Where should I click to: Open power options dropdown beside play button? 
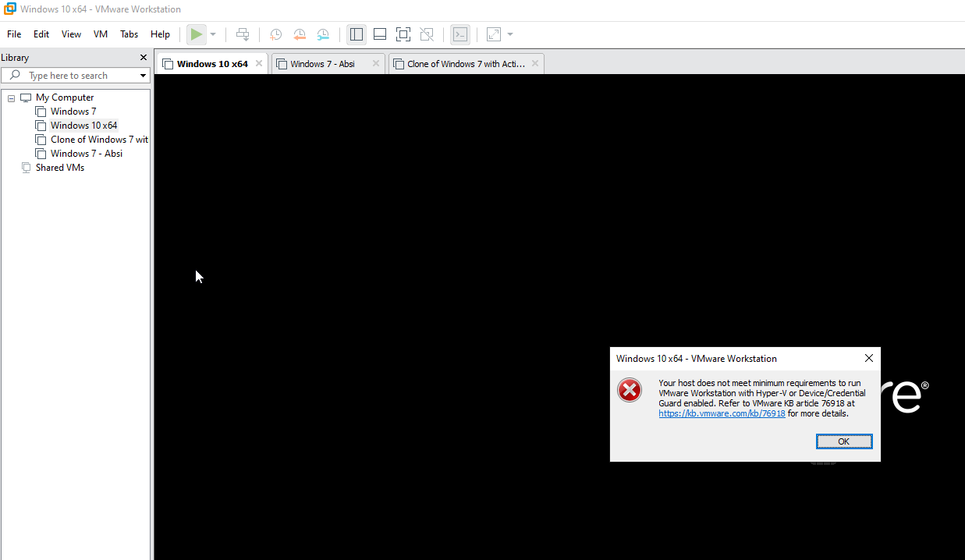click(x=213, y=34)
